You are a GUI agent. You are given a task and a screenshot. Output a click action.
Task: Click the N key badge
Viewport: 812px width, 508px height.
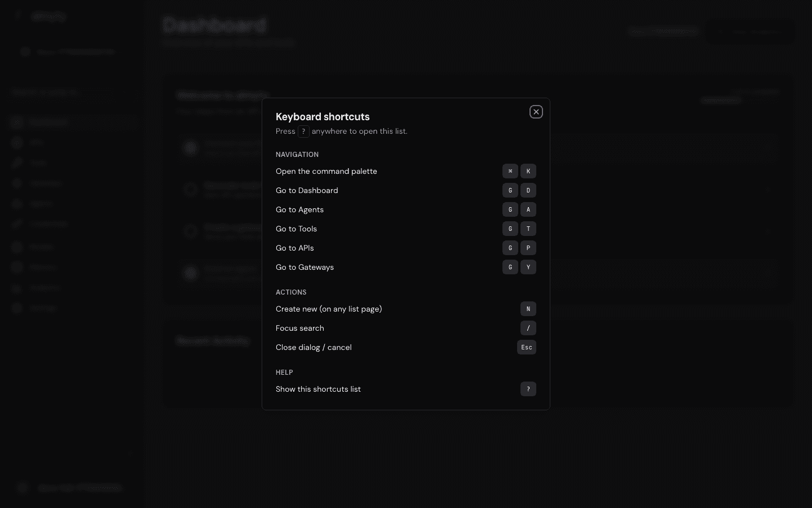pyautogui.click(x=528, y=309)
